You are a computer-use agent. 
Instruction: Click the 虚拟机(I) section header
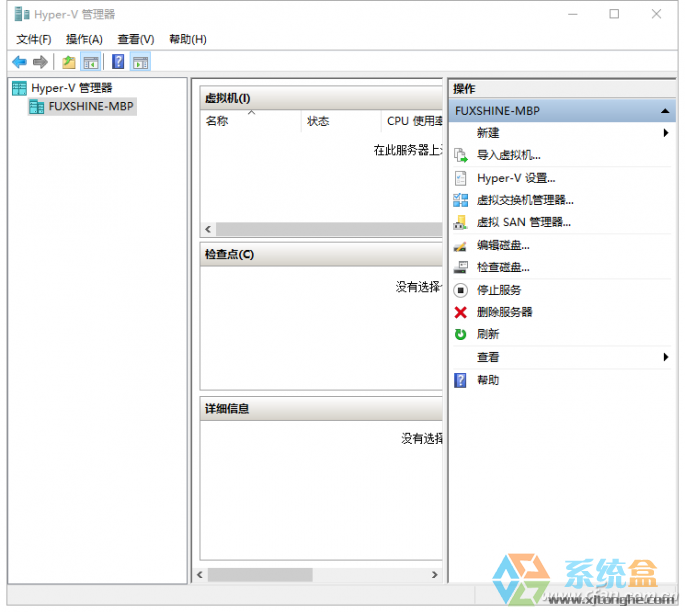321,98
